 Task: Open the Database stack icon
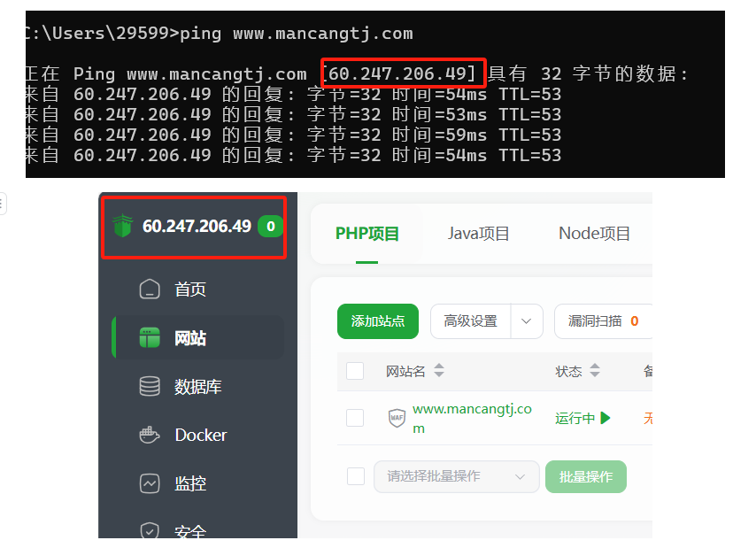point(150,386)
